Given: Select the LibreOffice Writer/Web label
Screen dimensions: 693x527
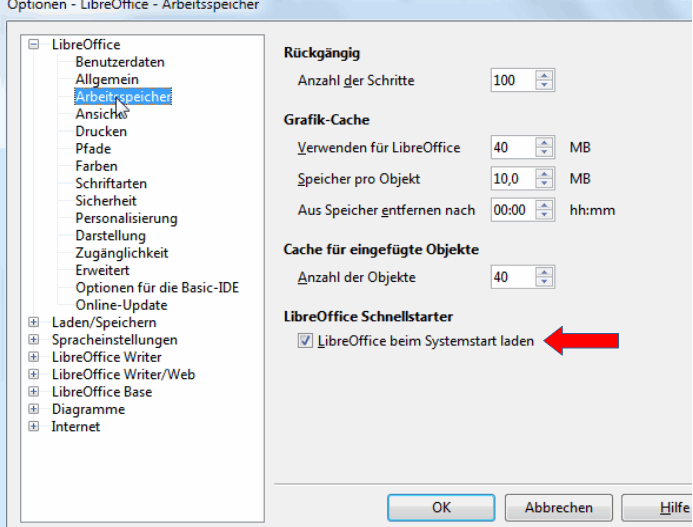Looking at the screenshot, I should pos(123,374).
